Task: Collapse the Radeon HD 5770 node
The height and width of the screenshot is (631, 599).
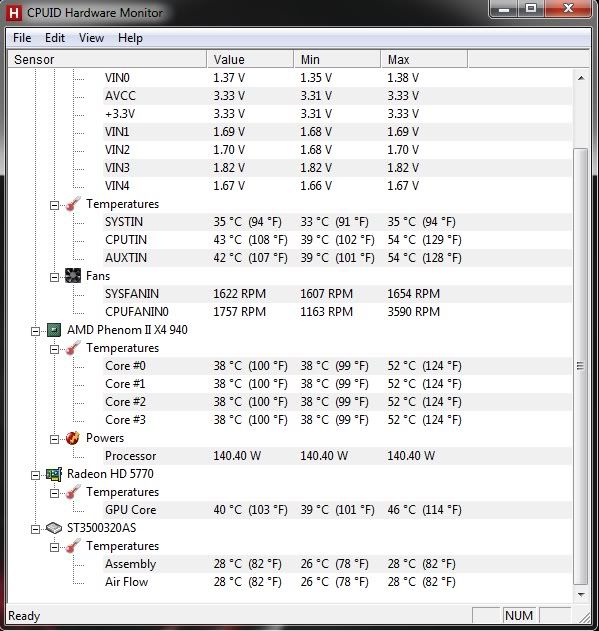Action: (35, 476)
